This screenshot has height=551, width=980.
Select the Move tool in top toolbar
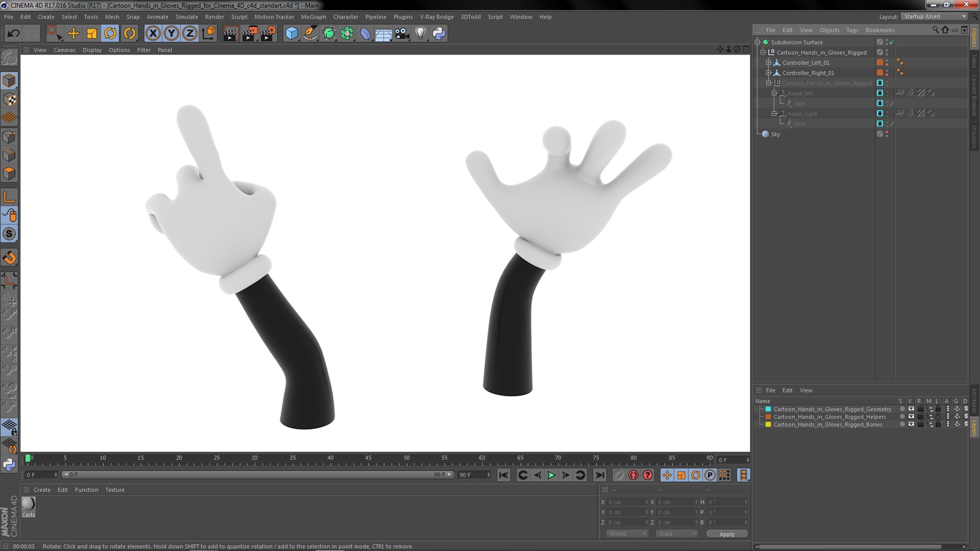click(73, 34)
